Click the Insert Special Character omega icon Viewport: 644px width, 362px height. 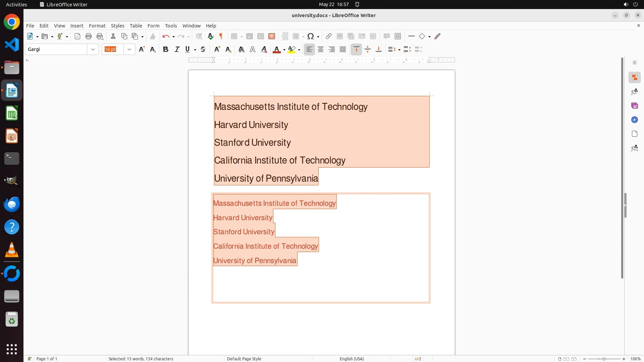(x=311, y=37)
